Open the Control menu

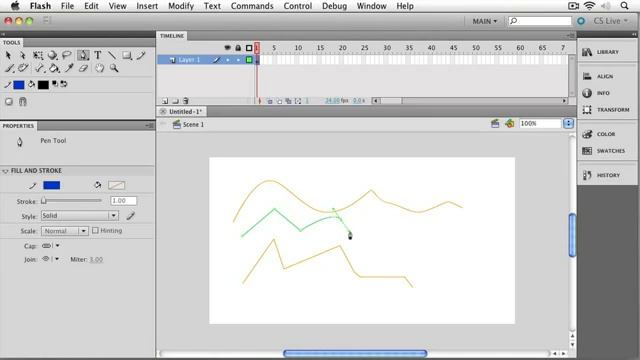pos(298,6)
